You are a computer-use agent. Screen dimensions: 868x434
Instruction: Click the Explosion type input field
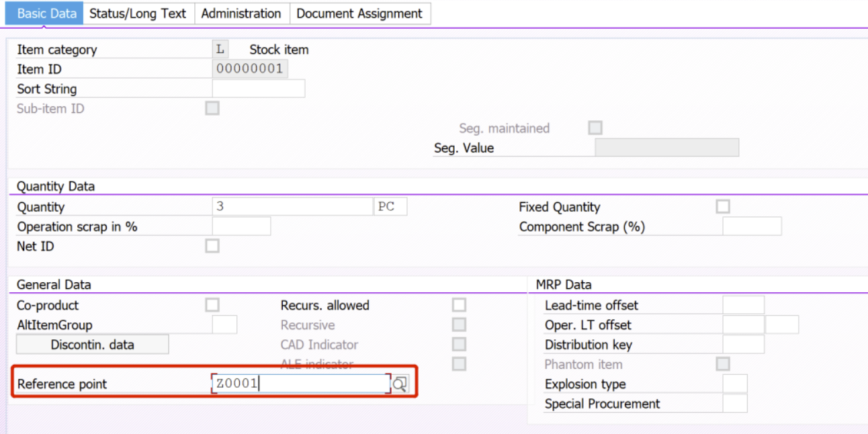[x=736, y=384]
